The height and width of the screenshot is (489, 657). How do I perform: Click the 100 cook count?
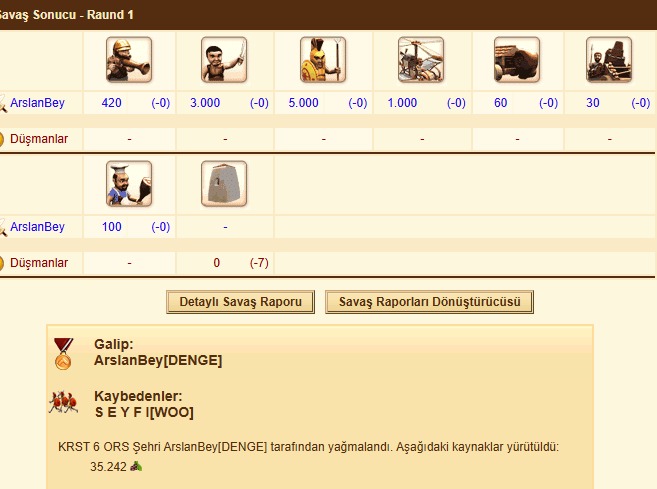coord(111,227)
